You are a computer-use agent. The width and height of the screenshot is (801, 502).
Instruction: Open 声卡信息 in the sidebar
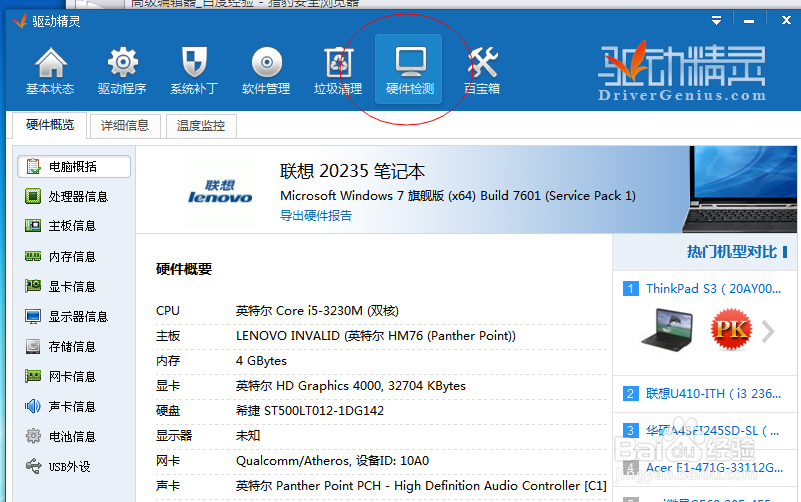(x=61, y=407)
